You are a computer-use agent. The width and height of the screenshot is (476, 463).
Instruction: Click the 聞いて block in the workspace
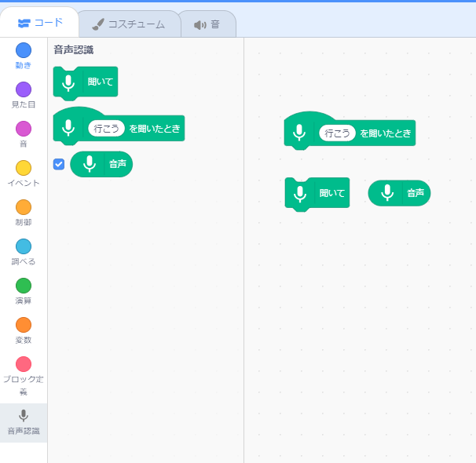pyautogui.click(x=317, y=194)
